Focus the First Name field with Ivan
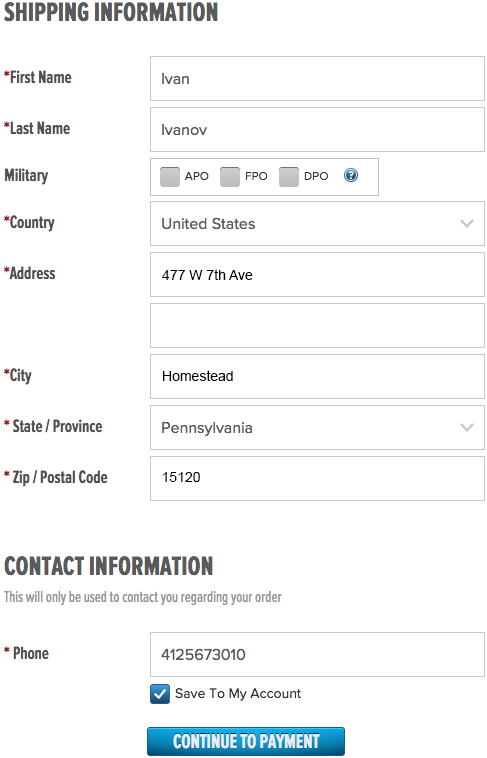The width and height of the screenshot is (487, 758). (x=317, y=78)
